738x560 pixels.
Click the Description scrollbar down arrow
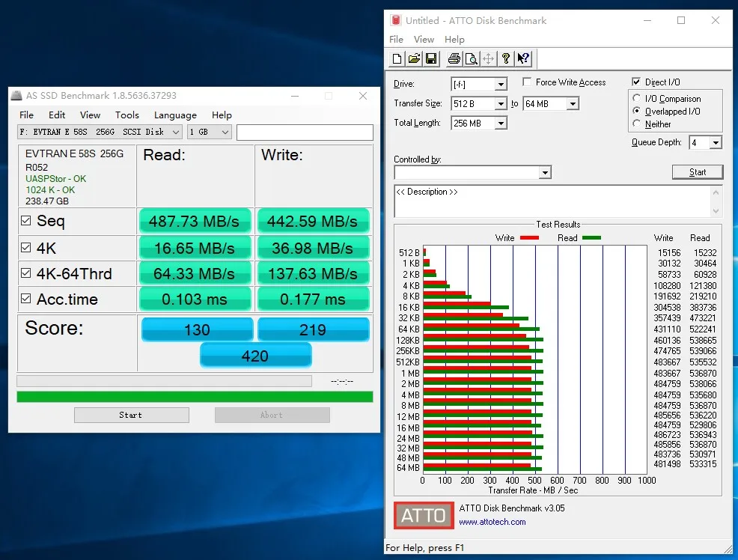coord(716,211)
